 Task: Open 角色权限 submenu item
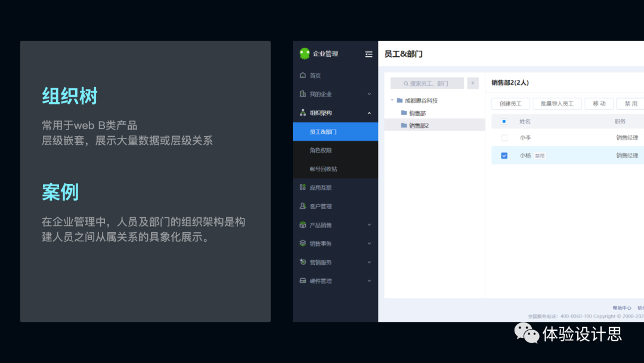coord(335,150)
